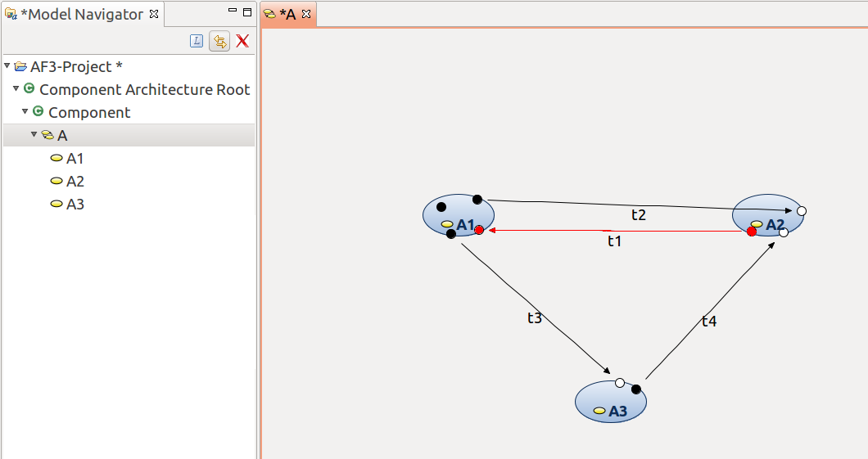Image resolution: width=868 pixels, height=459 pixels.
Task: Click the AF3-Project folder icon
Action: 20,67
